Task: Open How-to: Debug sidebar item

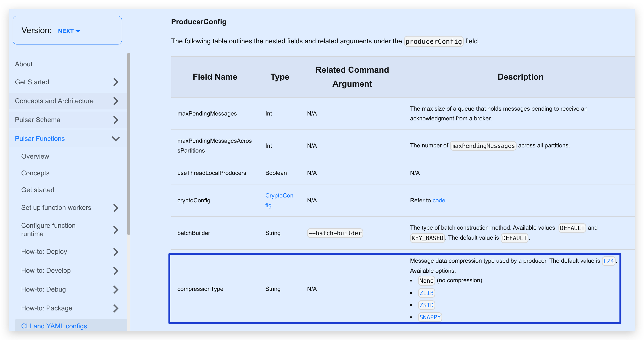Action: (44, 289)
